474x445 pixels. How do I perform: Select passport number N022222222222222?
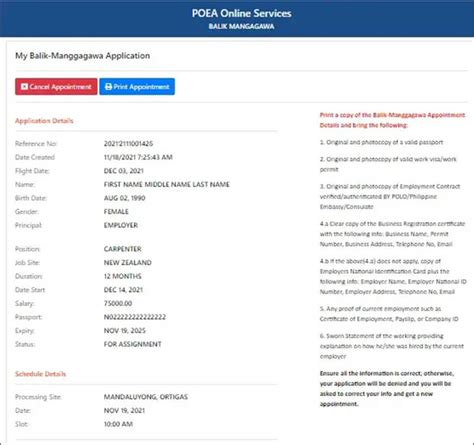tap(135, 317)
